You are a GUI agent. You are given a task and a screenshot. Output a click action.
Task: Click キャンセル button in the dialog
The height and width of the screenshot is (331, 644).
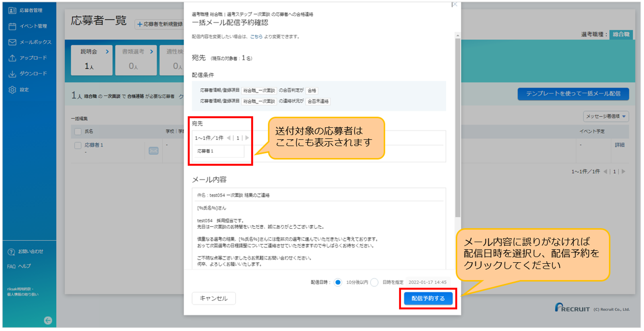point(214,298)
